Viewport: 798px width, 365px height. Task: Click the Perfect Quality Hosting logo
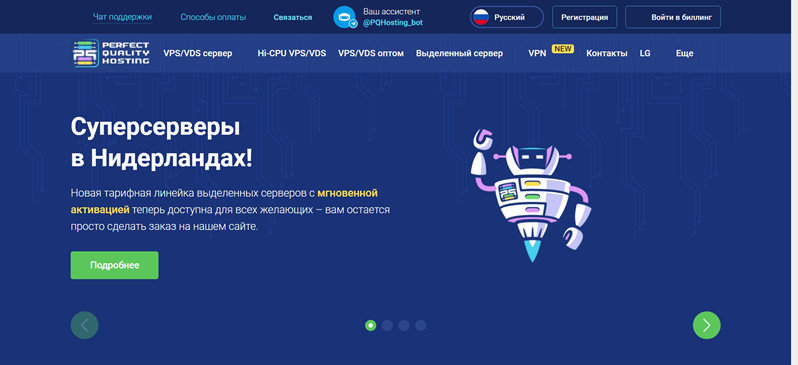click(x=111, y=53)
